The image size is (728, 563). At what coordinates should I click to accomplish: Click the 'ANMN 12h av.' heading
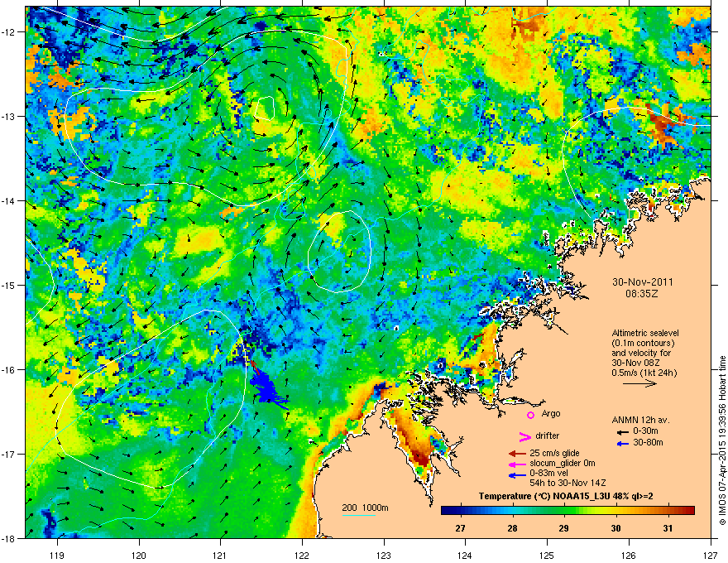(x=640, y=421)
